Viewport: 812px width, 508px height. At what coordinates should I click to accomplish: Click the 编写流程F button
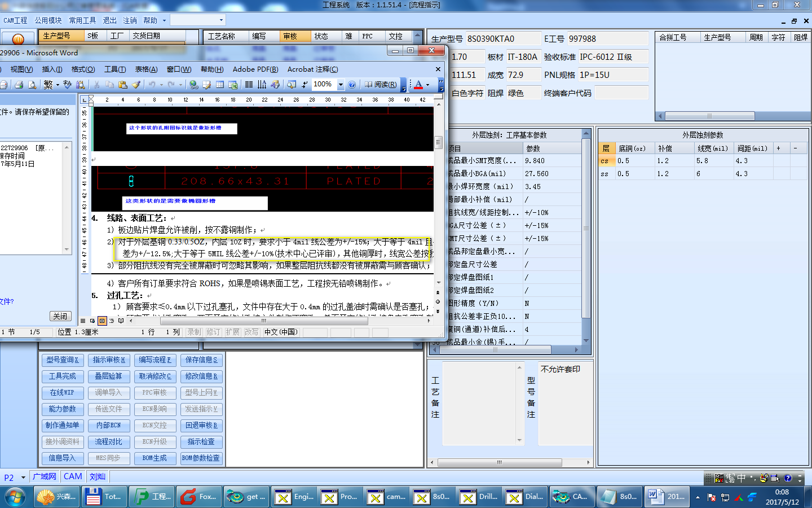155,360
